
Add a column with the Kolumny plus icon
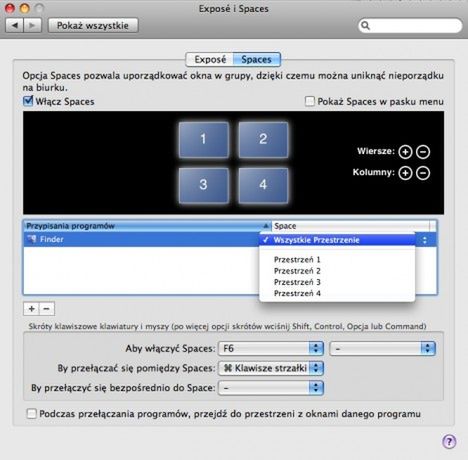pyautogui.click(x=405, y=173)
